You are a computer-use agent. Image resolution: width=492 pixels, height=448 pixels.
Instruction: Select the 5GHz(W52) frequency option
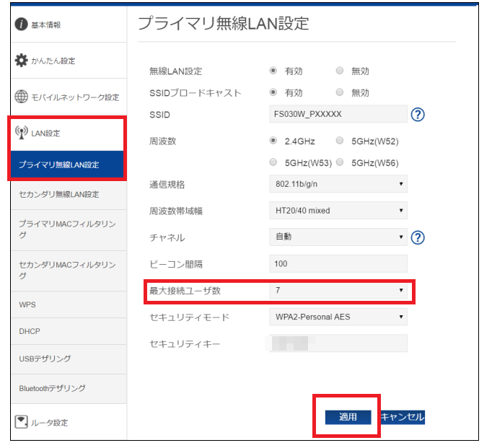coord(340,141)
